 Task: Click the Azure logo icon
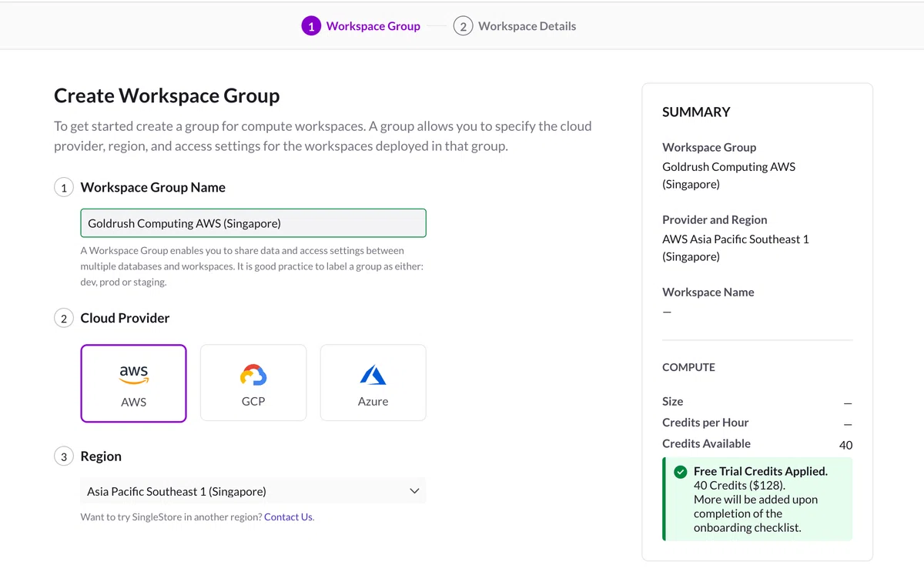[373, 375]
